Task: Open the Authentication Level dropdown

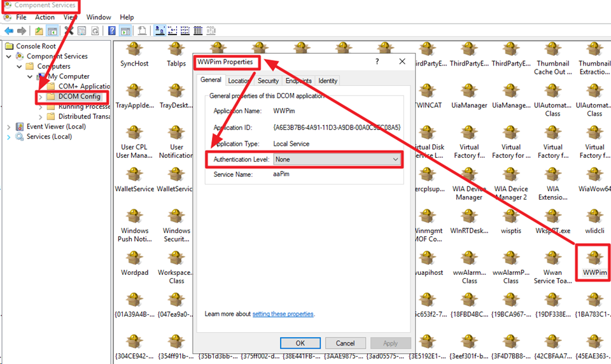Action: [337, 159]
